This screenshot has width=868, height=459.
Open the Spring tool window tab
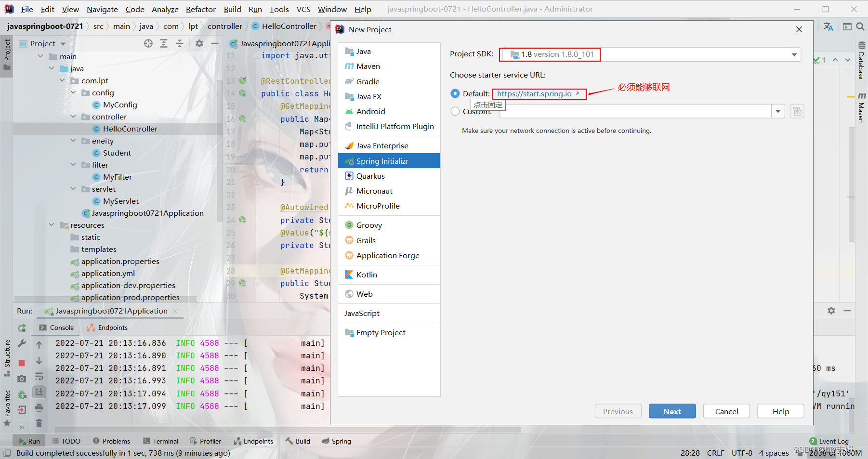pos(336,441)
